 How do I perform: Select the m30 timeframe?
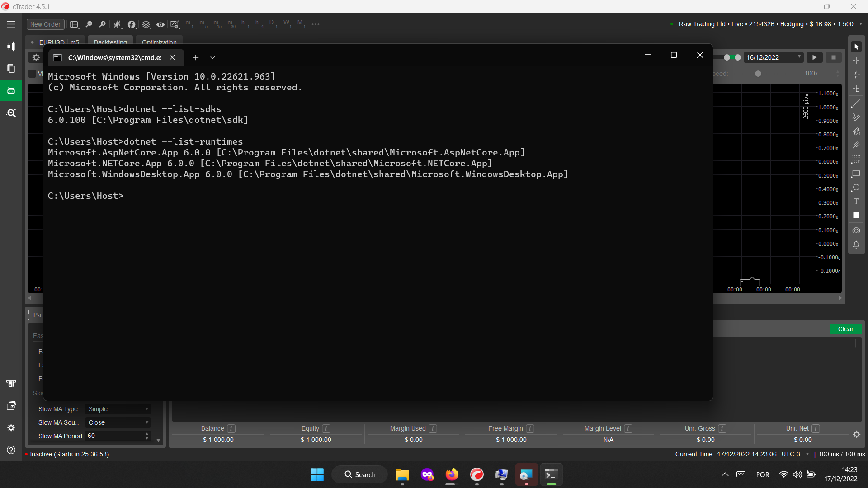231,23
